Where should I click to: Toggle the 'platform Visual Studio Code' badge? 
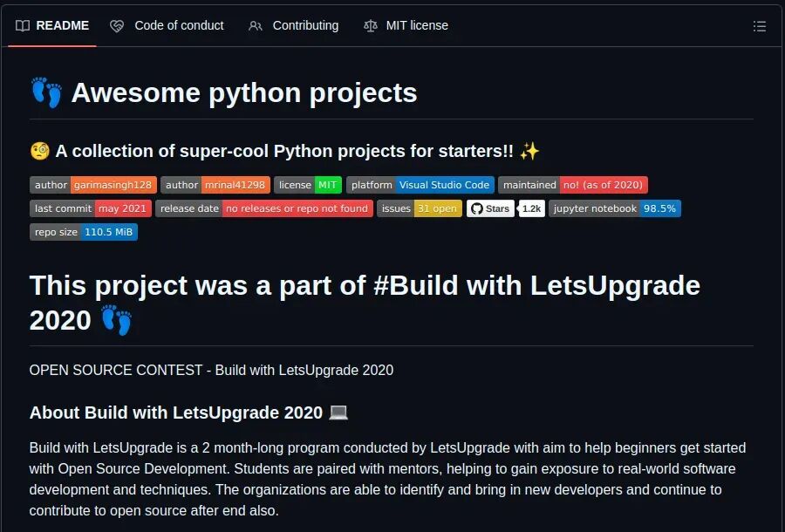[422, 185]
